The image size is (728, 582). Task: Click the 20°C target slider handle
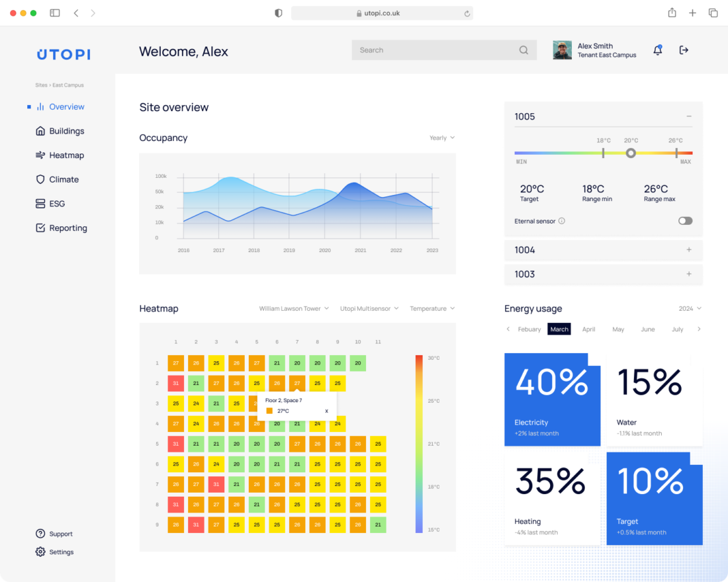[x=631, y=153]
